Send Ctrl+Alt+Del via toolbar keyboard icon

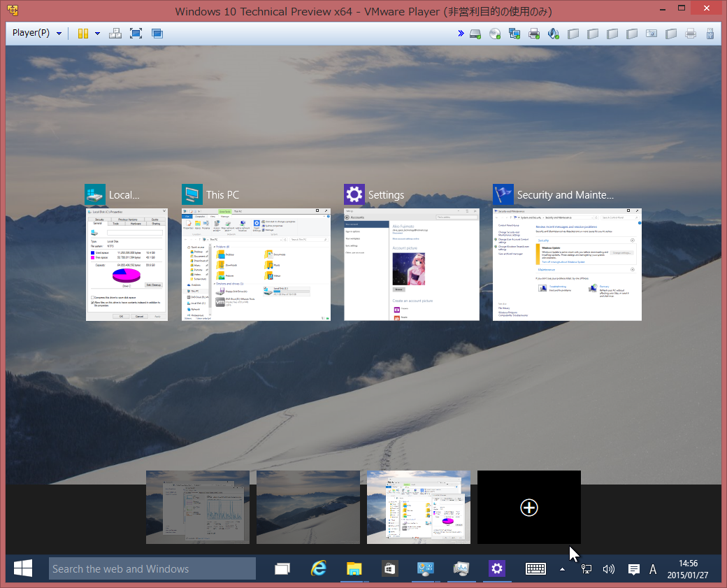click(x=115, y=34)
